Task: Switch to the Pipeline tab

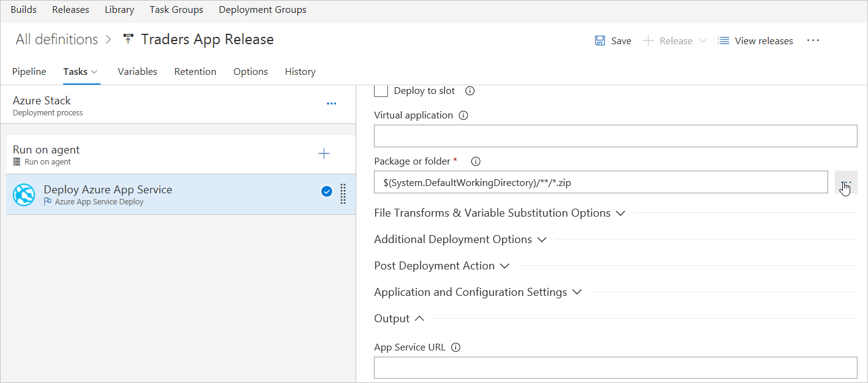Action: pyautogui.click(x=29, y=72)
